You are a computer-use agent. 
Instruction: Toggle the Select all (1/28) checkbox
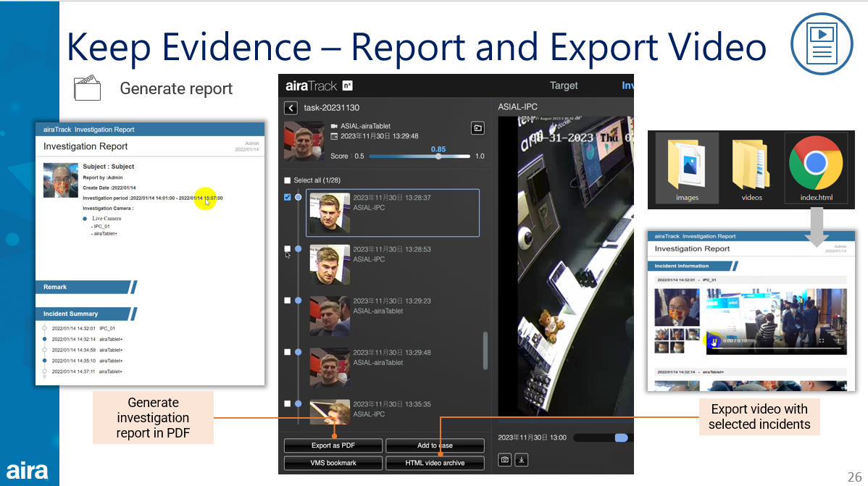[x=288, y=180]
